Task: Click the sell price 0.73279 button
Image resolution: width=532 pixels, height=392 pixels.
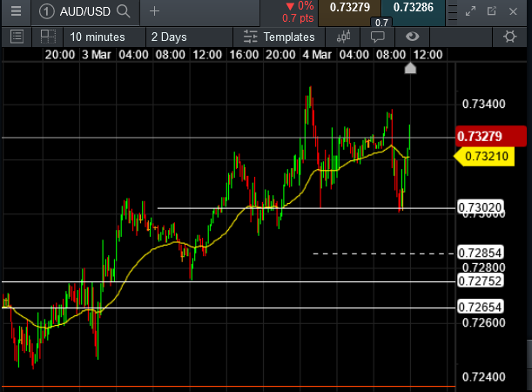Action: click(349, 12)
